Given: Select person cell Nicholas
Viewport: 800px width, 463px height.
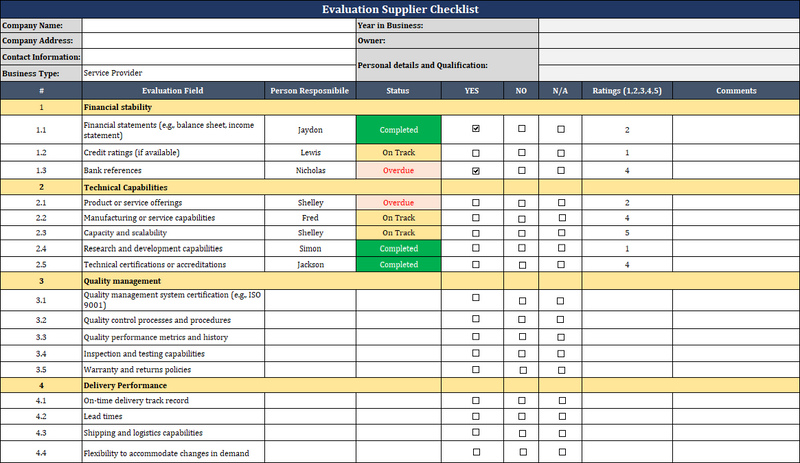Looking at the screenshot, I should click(310, 170).
